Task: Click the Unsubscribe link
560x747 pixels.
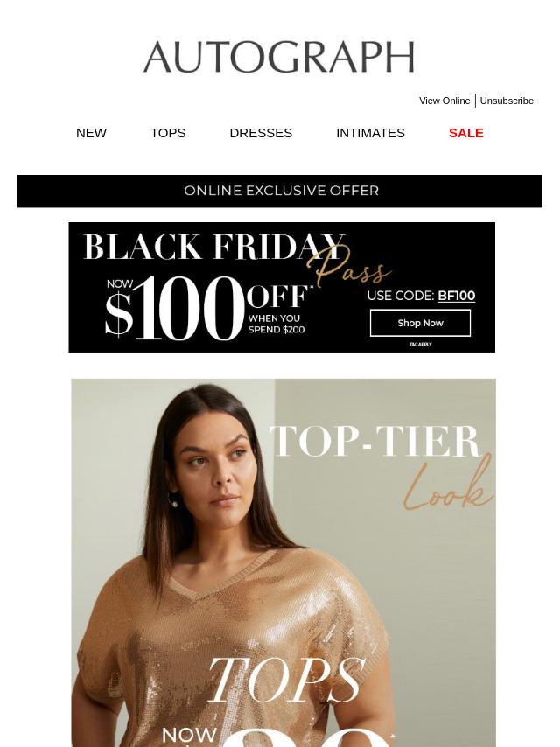Action: 507,101
